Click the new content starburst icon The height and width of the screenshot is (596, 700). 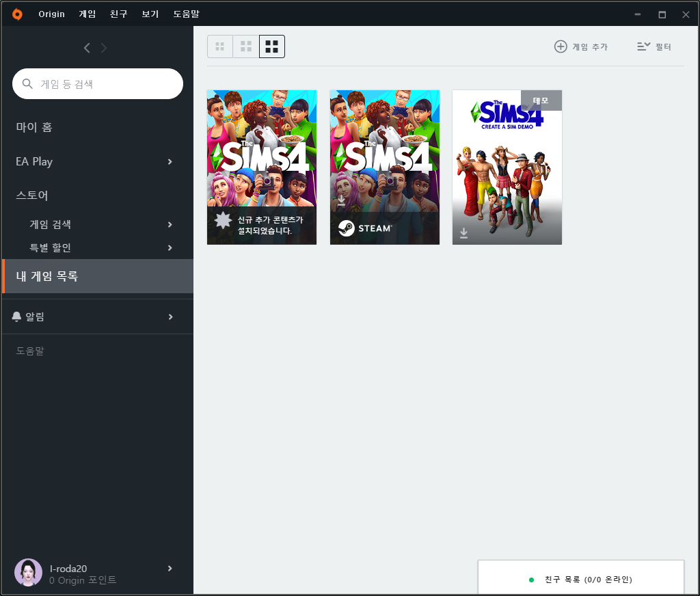click(223, 220)
